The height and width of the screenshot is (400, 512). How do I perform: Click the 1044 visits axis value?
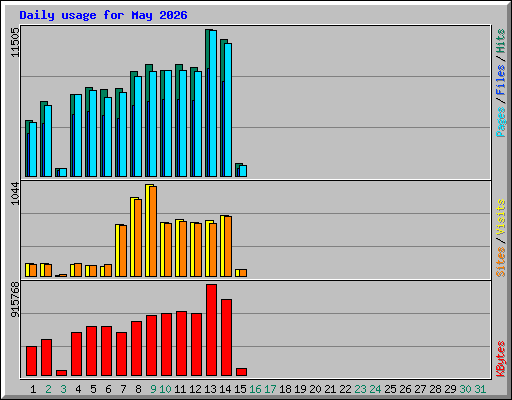pos(15,193)
